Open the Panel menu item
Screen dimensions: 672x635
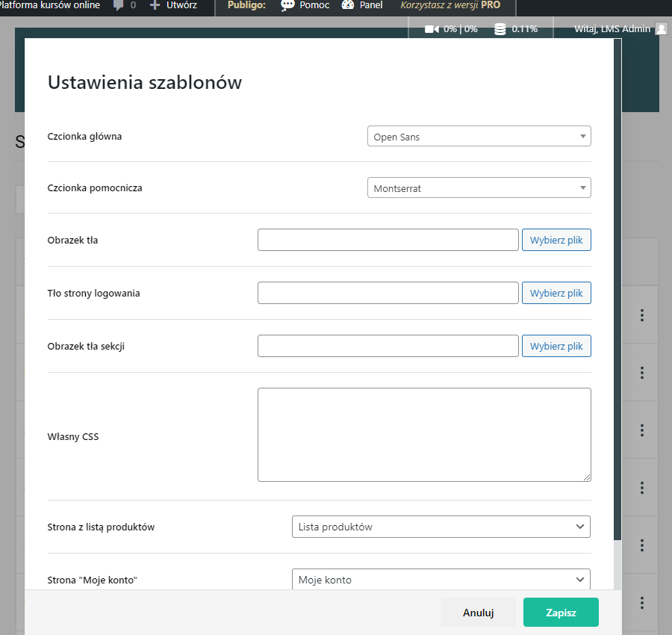(371, 5)
